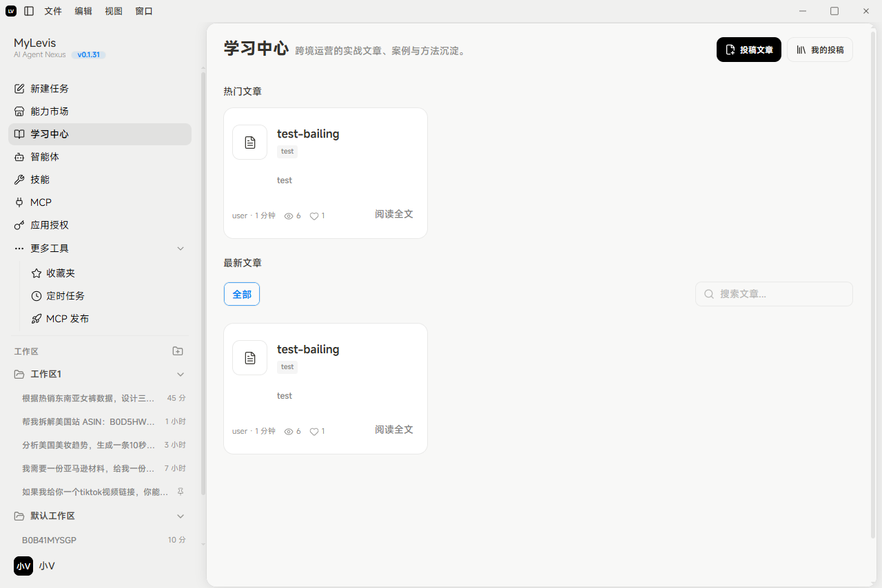882x588 pixels.
Task: Open 能力市场 from the sidebar
Action: (x=100, y=112)
